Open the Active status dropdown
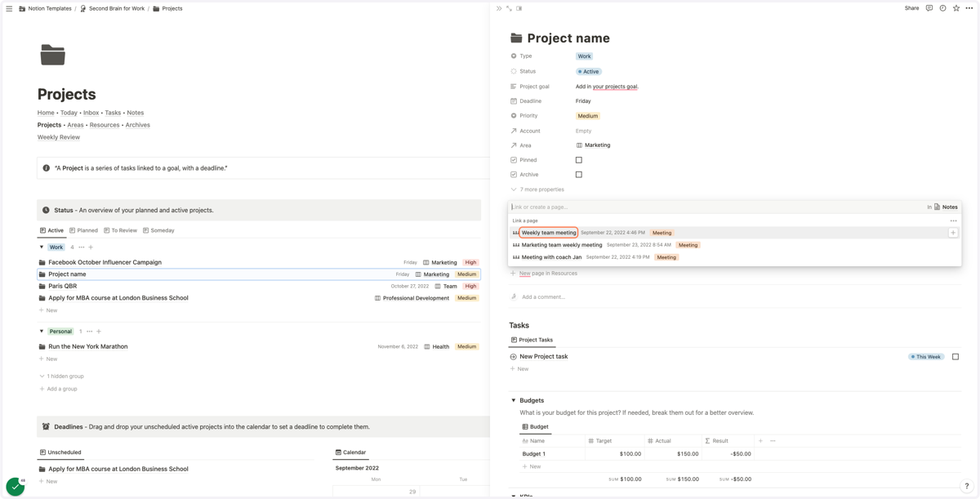 point(589,72)
